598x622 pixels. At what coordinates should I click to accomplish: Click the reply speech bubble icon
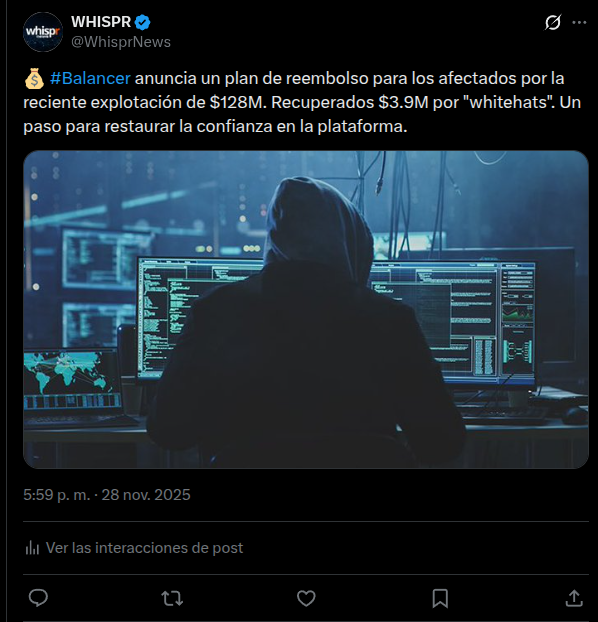click(38, 598)
